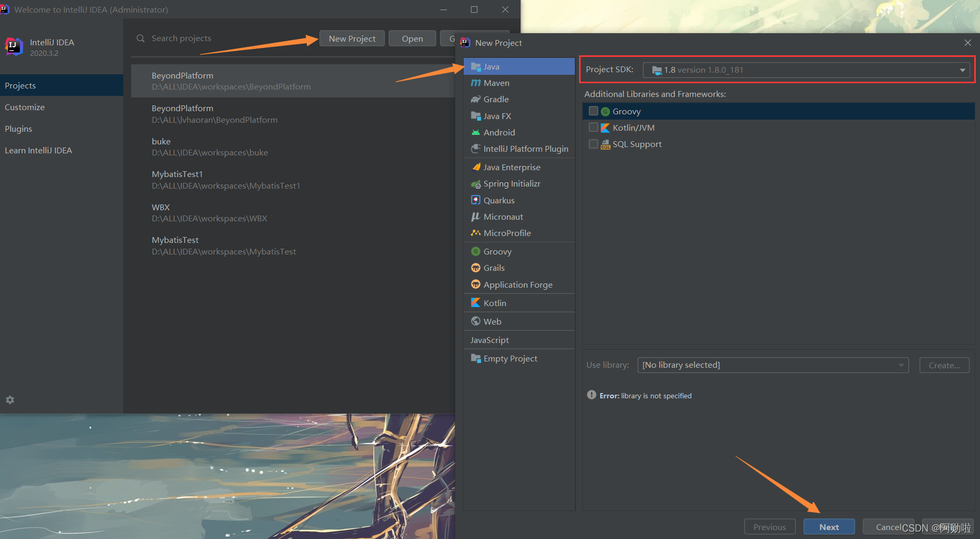
Task: Open BeyondPlatform project under lvhaoran folder
Action: (293, 114)
